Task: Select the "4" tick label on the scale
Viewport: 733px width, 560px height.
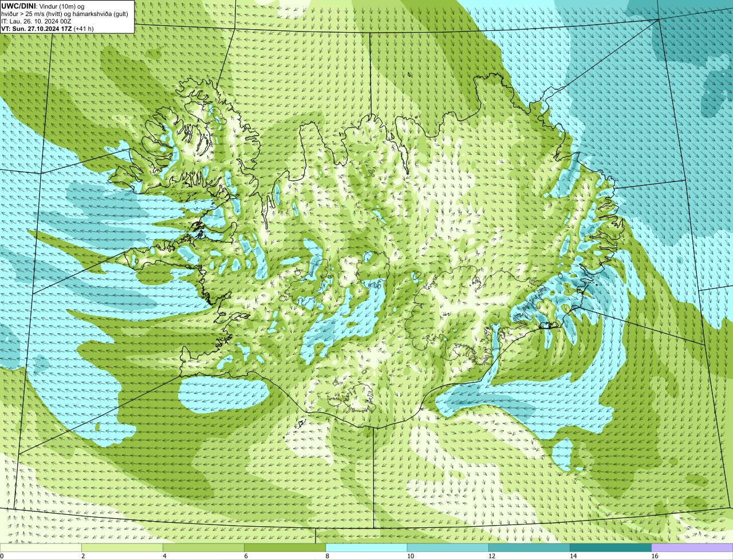Action: click(164, 556)
